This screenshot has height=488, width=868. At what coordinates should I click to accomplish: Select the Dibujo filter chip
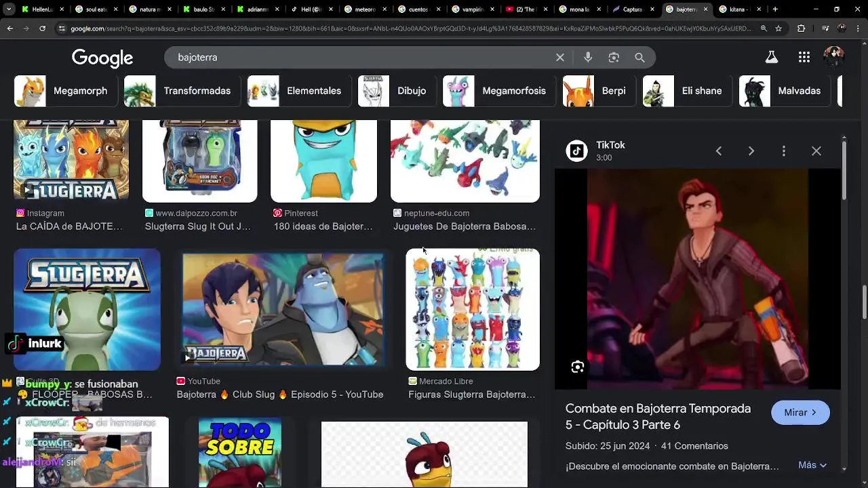tap(397, 91)
